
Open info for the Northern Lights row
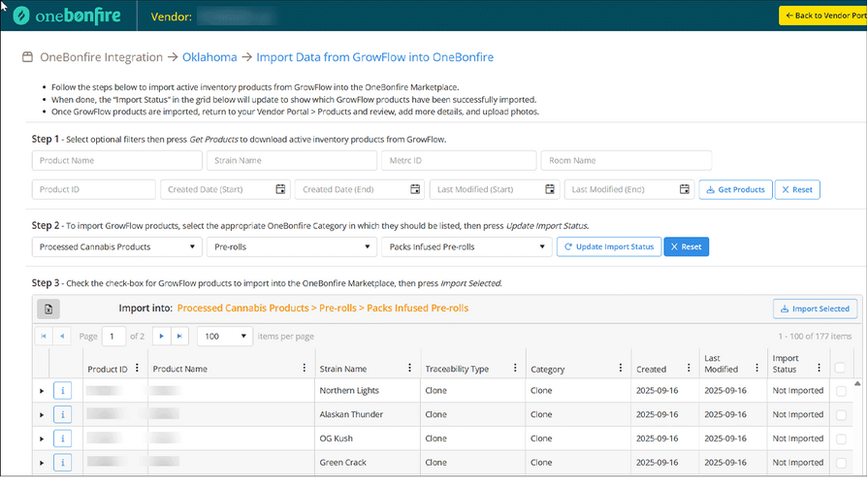[x=62, y=390]
